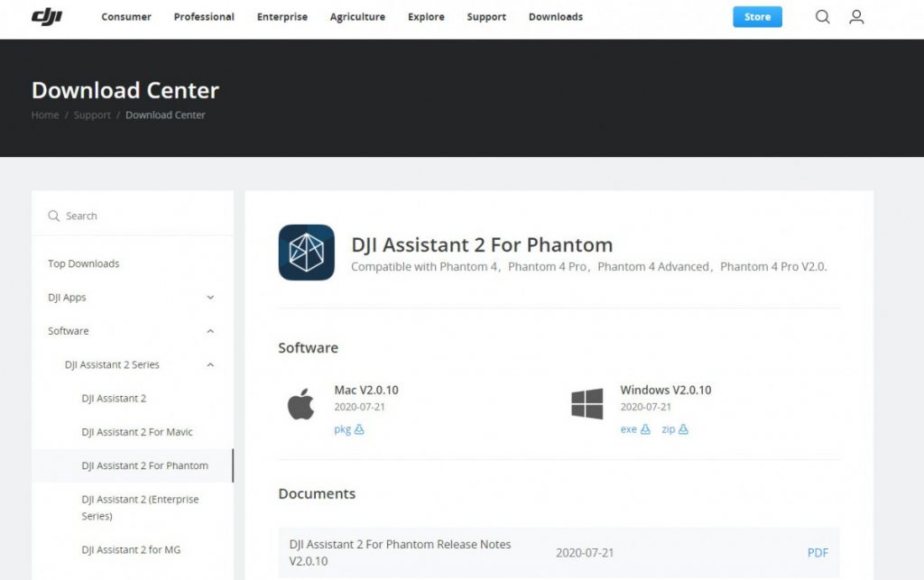Click the sidebar Search field
924x580 pixels.
coord(133,216)
